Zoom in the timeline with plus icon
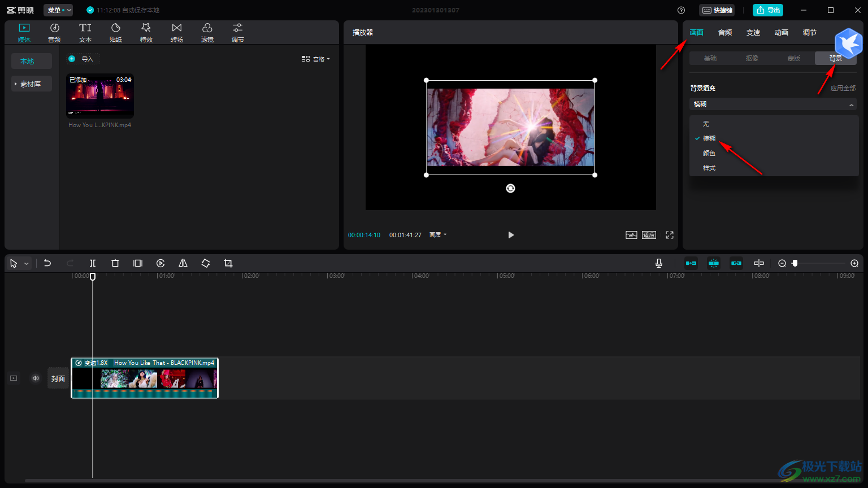This screenshot has height=488, width=868. pyautogui.click(x=854, y=263)
